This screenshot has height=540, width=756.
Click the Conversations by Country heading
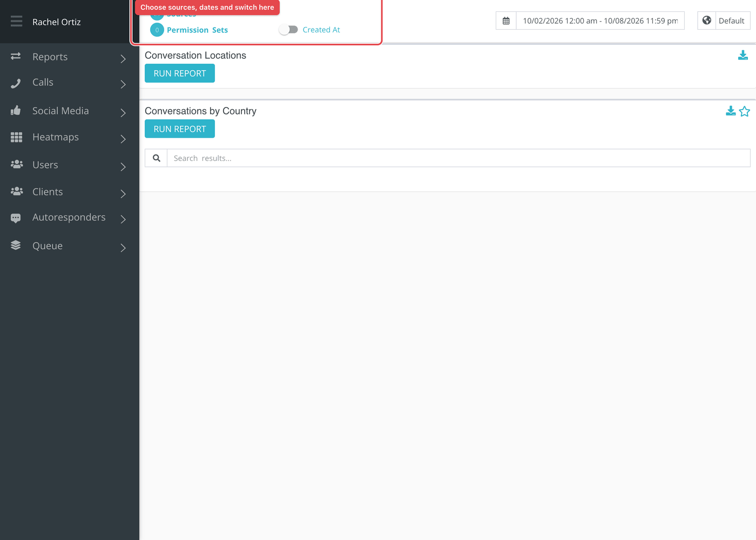click(x=200, y=111)
